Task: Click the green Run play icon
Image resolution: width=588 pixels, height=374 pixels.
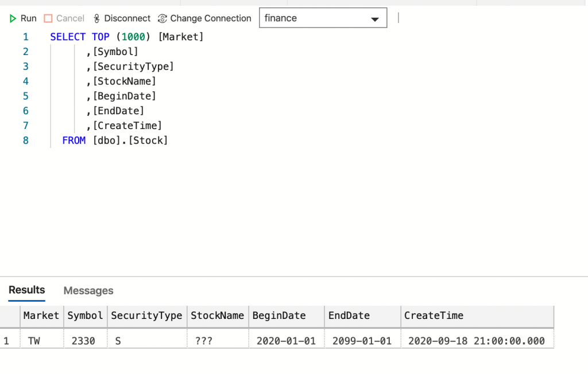Action: (x=13, y=18)
